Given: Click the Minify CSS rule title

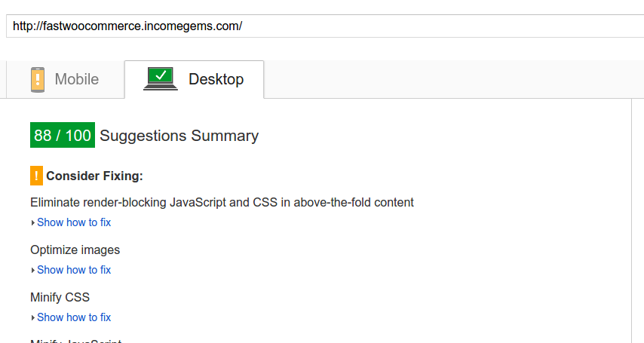Looking at the screenshot, I should 60,297.
